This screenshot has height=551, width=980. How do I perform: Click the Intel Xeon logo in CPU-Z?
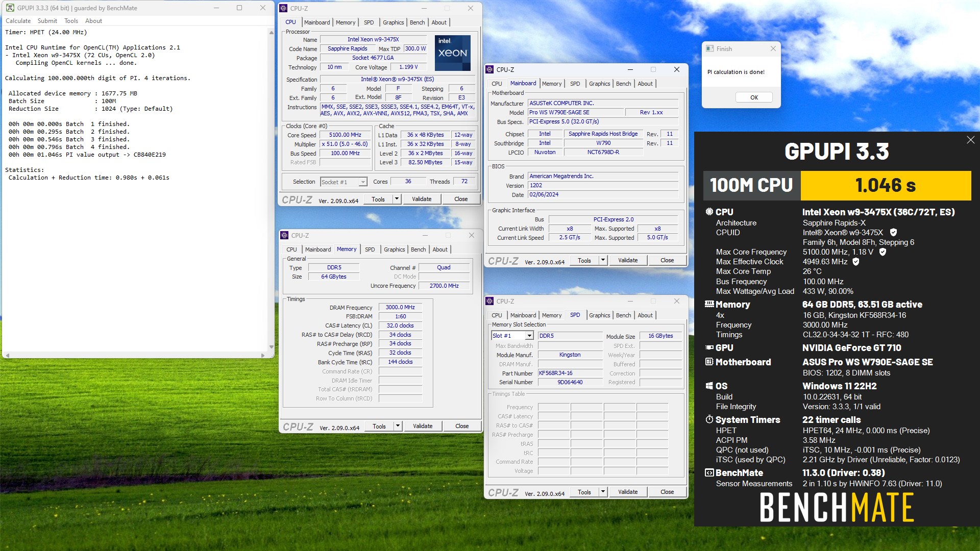(x=453, y=53)
